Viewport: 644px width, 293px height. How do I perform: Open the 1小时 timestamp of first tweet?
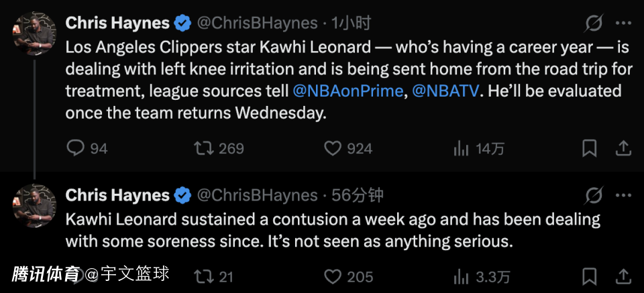pos(351,23)
